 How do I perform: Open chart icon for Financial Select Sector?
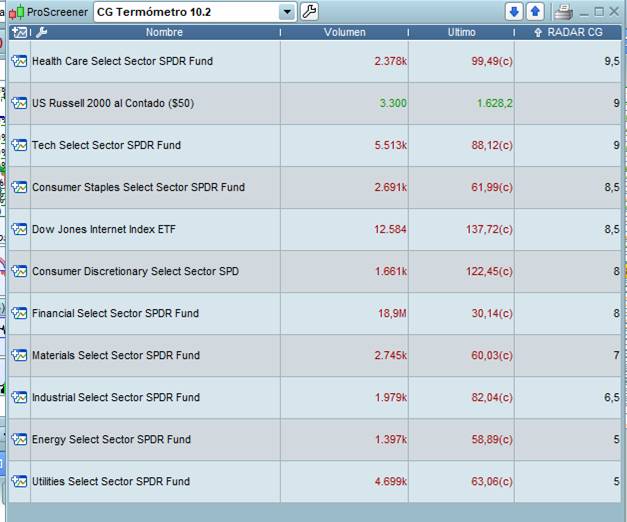(x=19, y=313)
